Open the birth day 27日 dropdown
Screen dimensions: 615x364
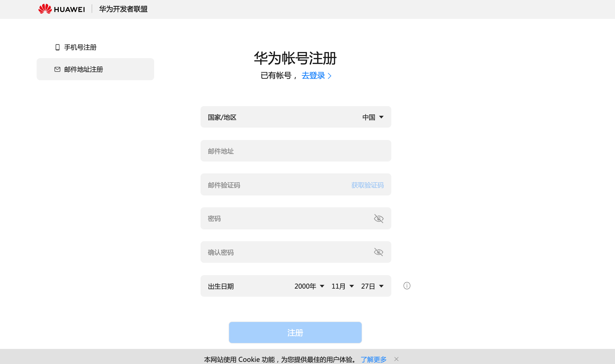[372, 286]
